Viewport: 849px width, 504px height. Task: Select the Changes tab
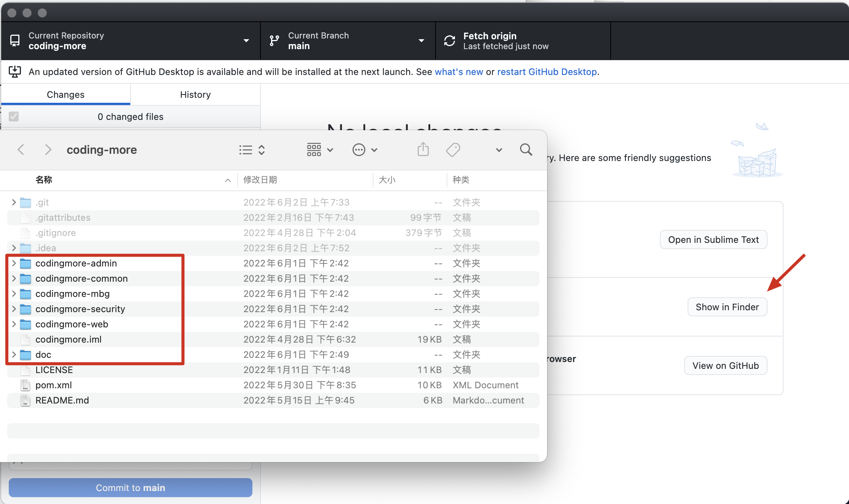65,94
